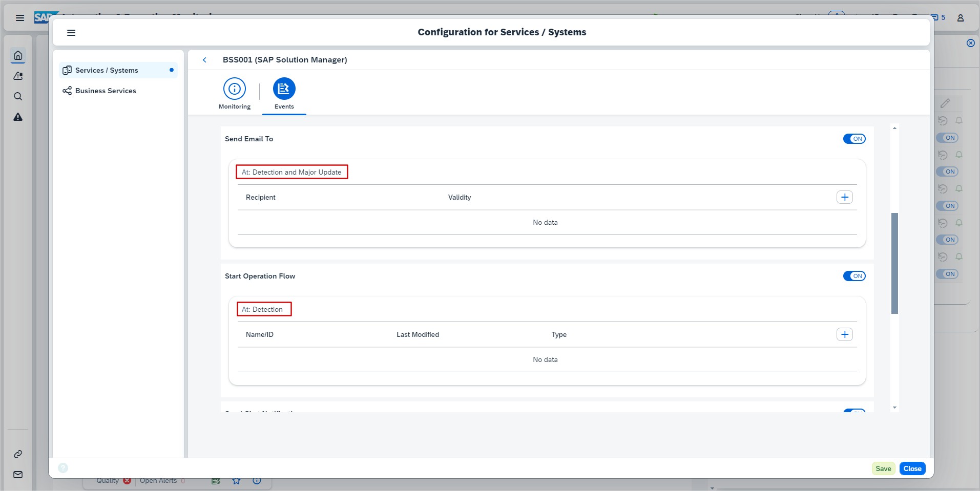
Task: Add a recipient with the plus icon
Action: 844,197
